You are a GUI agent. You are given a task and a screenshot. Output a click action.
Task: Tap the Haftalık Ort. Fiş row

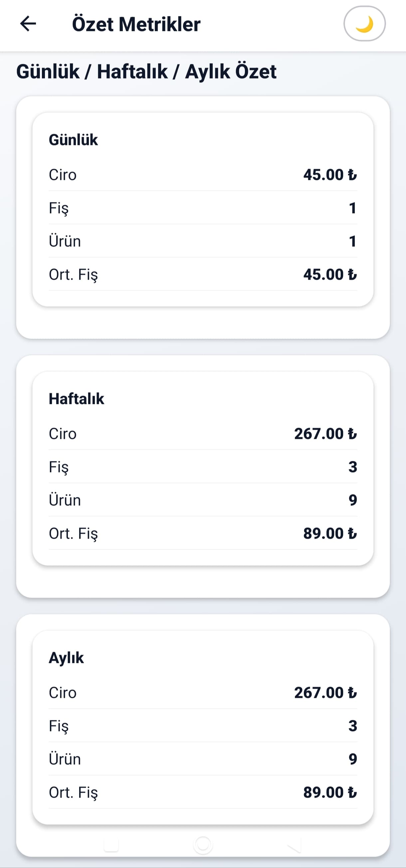click(203, 534)
